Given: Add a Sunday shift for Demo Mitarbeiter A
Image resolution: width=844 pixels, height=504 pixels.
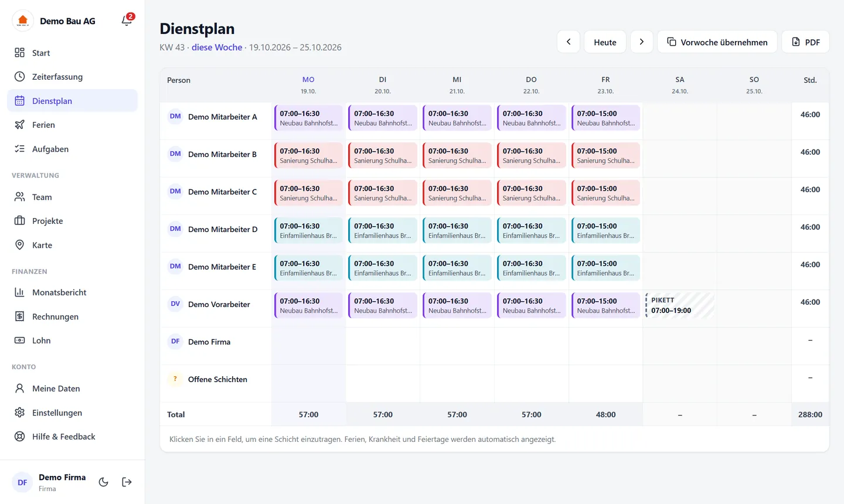Looking at the screenshot, I should pyautogui.click(x=754, y=121).
